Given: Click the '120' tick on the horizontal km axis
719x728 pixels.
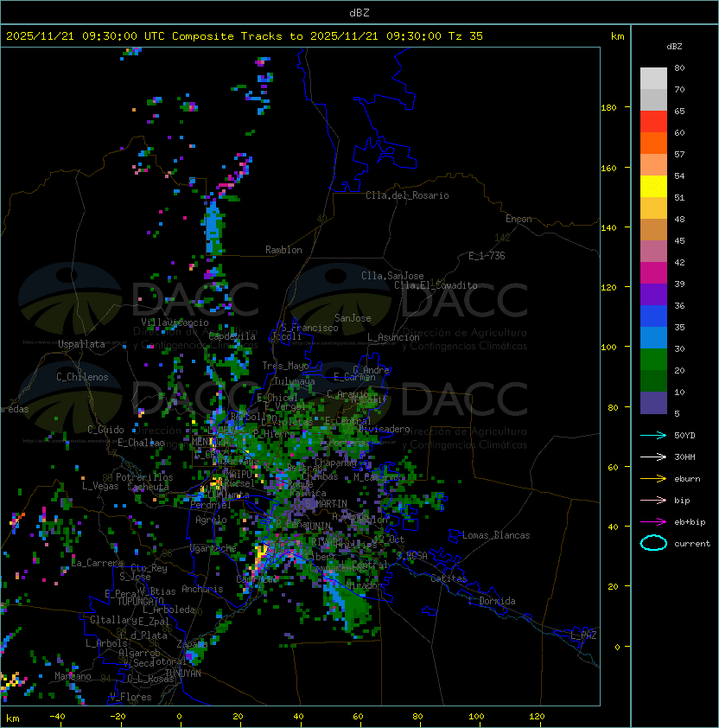Looking at the screenshot, I should click(x=537, y=717).
